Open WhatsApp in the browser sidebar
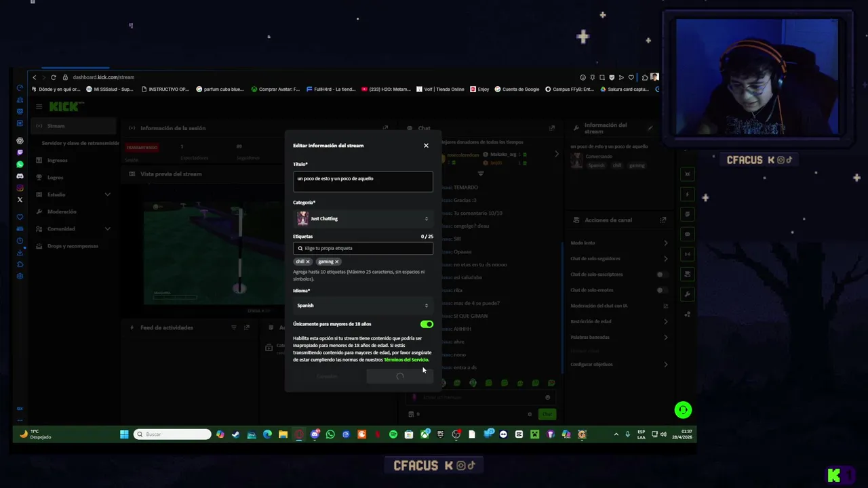This screenshot has width=868, height=488. 20,165
